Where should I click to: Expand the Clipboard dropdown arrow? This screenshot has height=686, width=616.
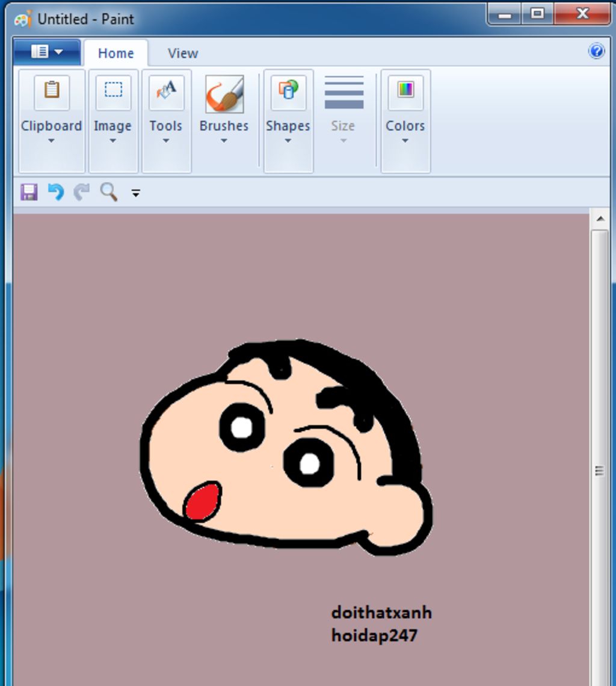point(51,141)
